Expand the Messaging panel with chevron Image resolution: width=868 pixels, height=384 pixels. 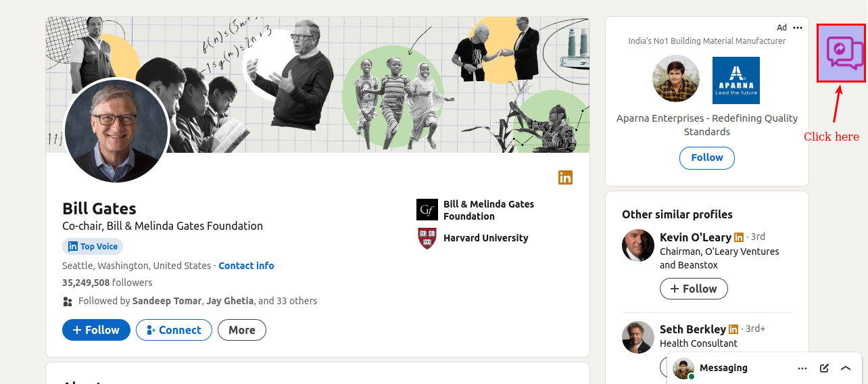846,368
